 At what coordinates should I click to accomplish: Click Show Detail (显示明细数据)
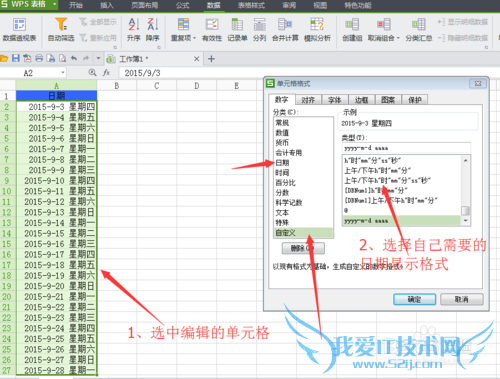pos(463,22)
